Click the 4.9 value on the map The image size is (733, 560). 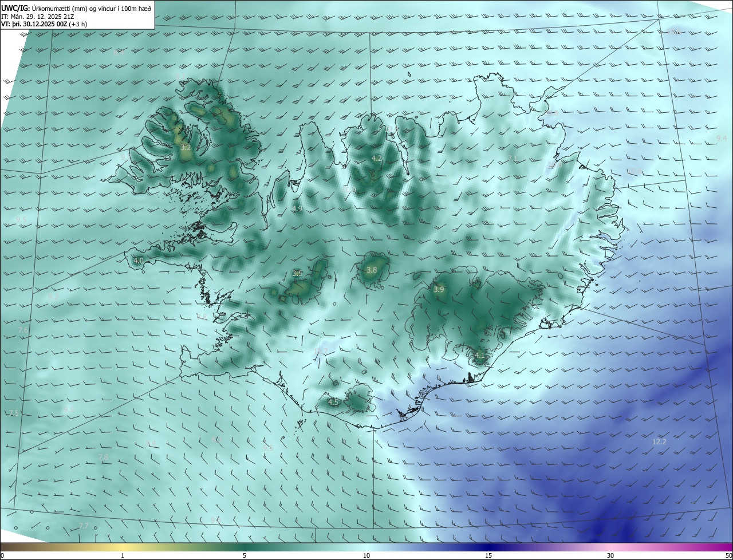click(298, 209)
